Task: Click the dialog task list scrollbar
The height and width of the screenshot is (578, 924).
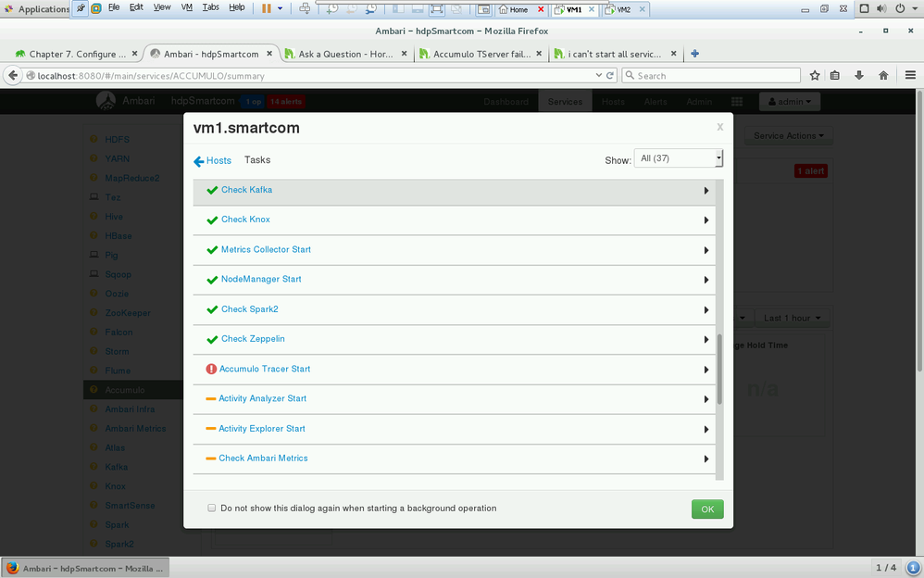Action: coord(719,370)
